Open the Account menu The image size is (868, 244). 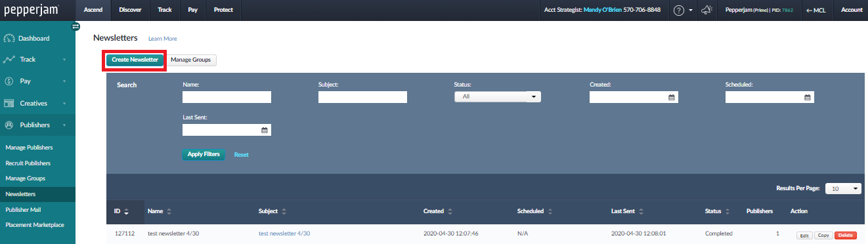click(x=852, y=10)
